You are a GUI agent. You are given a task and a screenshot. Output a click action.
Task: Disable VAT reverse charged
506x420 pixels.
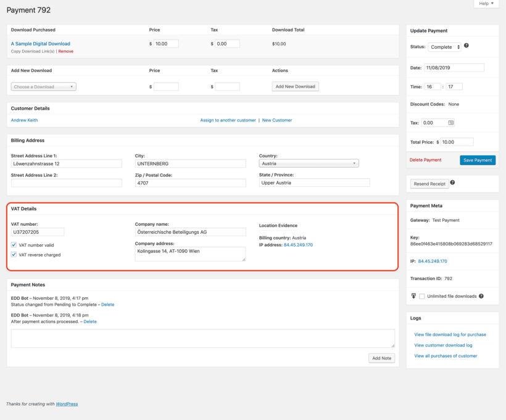click(14, 254)
